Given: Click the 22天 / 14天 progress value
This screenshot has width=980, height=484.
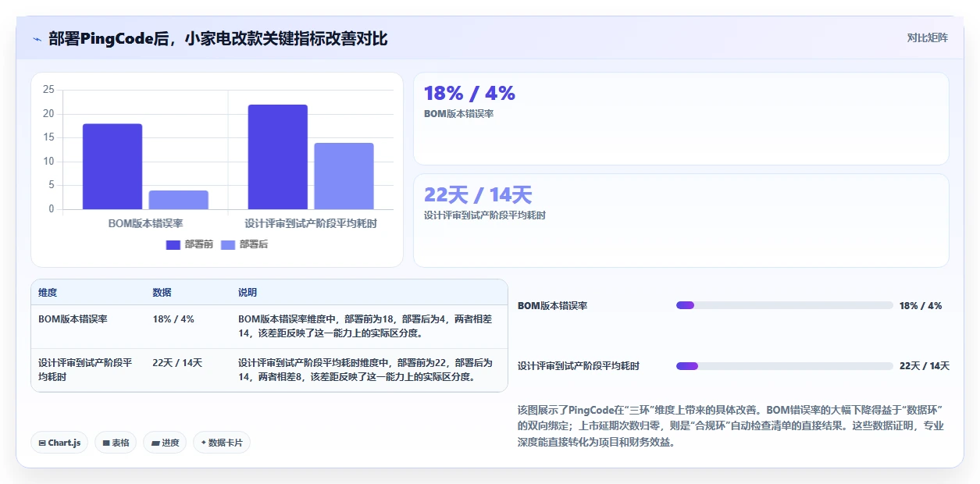Looking at the screenshot, I should click(925, 366).
